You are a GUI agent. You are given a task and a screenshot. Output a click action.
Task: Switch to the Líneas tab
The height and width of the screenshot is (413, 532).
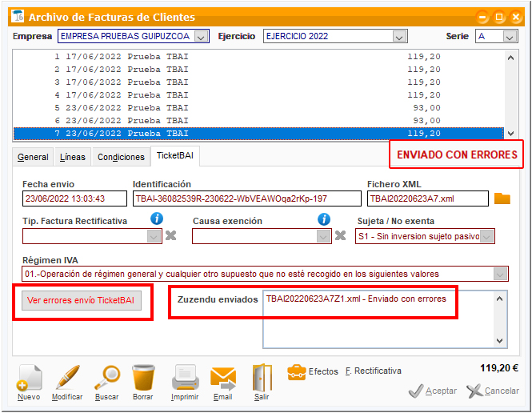click(x=73, y=157)
